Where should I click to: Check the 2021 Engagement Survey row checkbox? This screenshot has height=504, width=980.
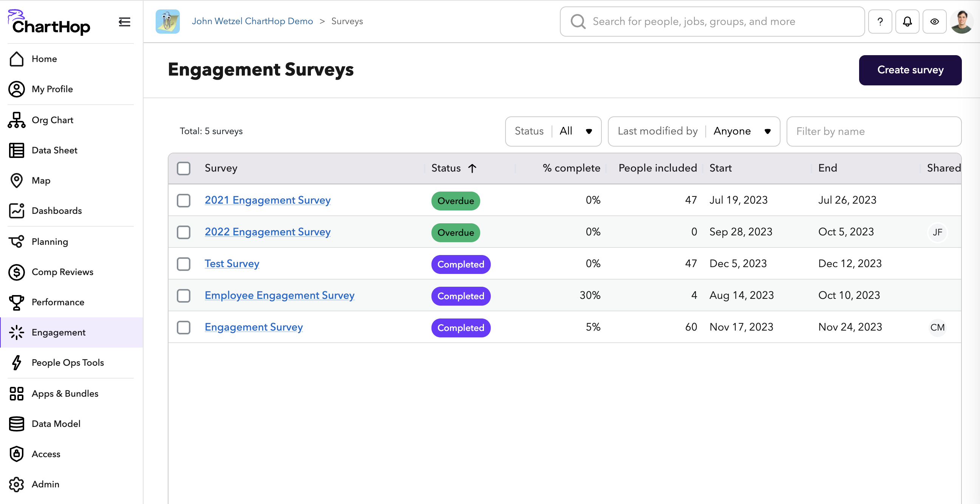(184, 201)
